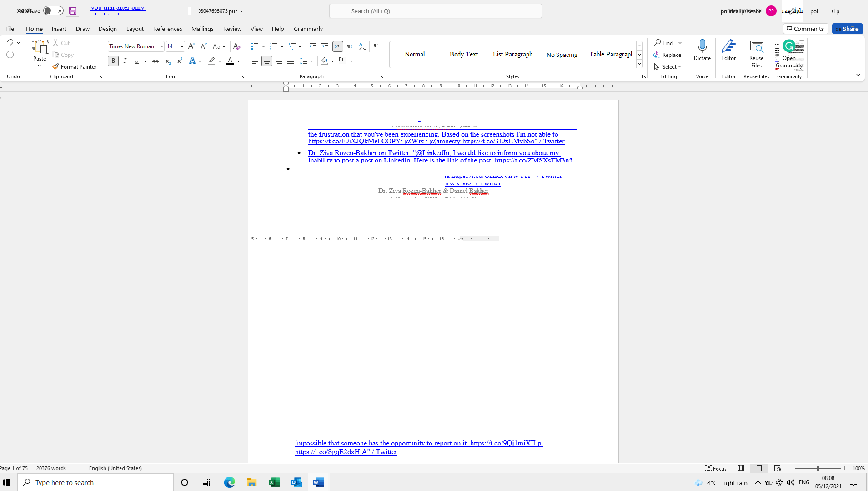Open the Mailings ribbon tab

[x=202, y=29]
